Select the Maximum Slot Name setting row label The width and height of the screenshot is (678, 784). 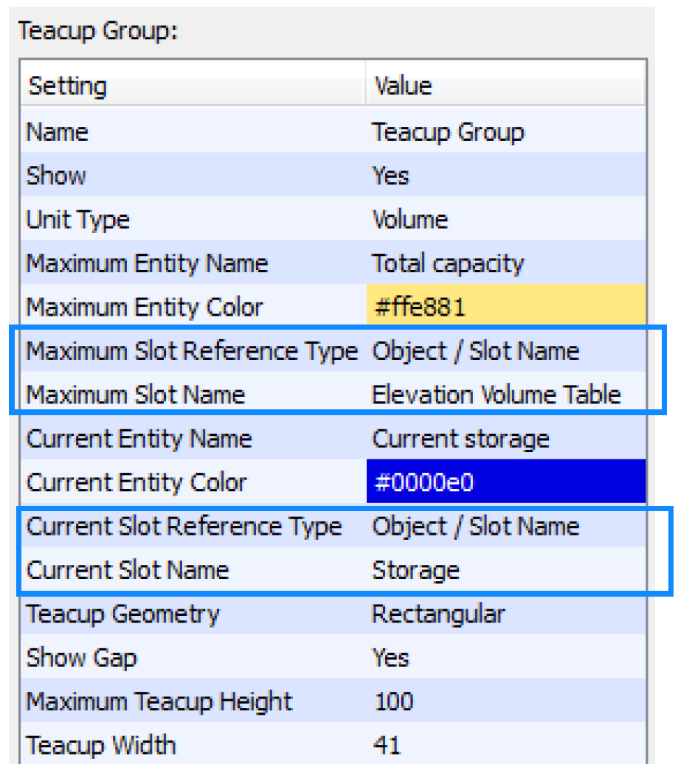tap(136, 395)
